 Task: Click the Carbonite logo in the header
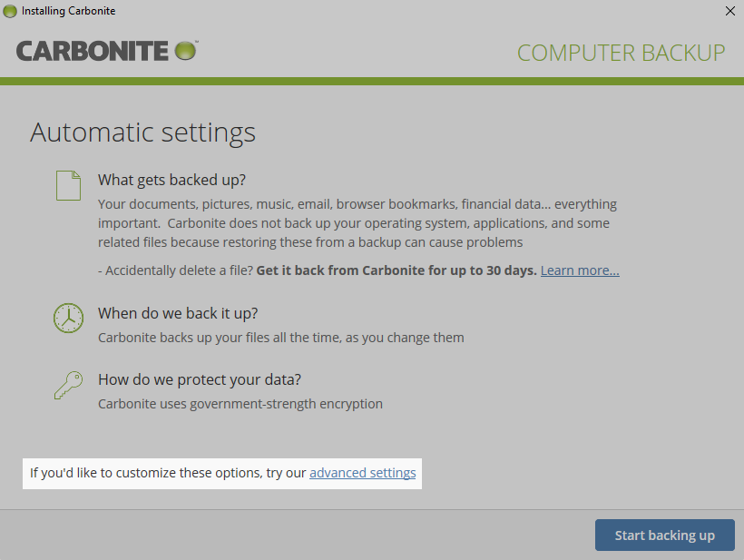coord(106,51)
